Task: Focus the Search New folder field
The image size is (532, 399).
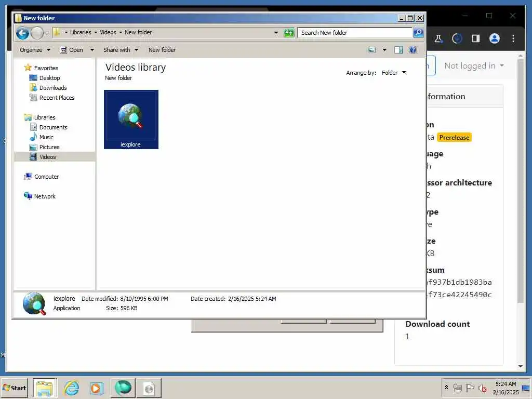Action: (x=355, y=33)
